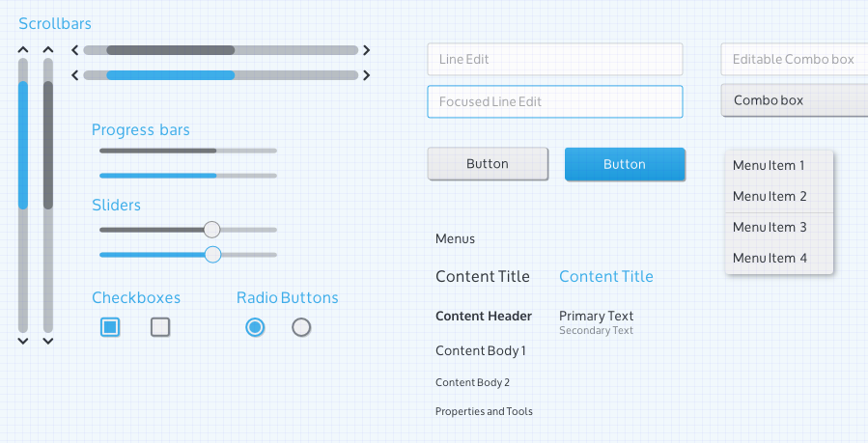The image size is (868, 443).
Task: Select the unselected gray radio button
Action: 301,327
